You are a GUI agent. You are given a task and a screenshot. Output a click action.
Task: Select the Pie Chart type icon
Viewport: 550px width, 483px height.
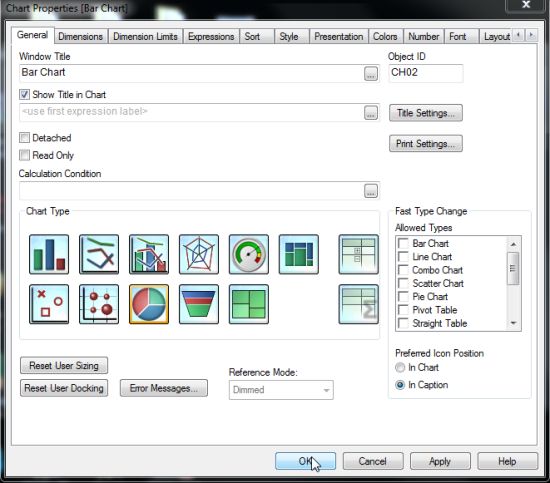(149, 304)
